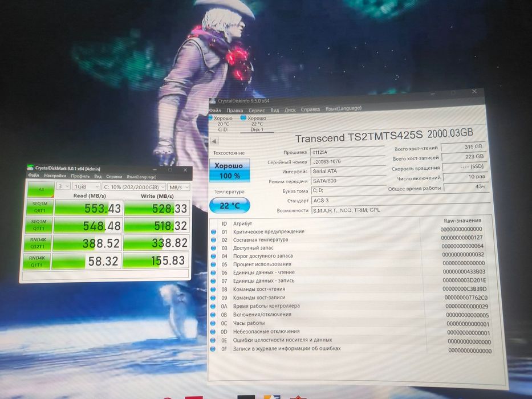Open Язык(Language) menu in CrystalDiskInfo

[x=343, y=108]
